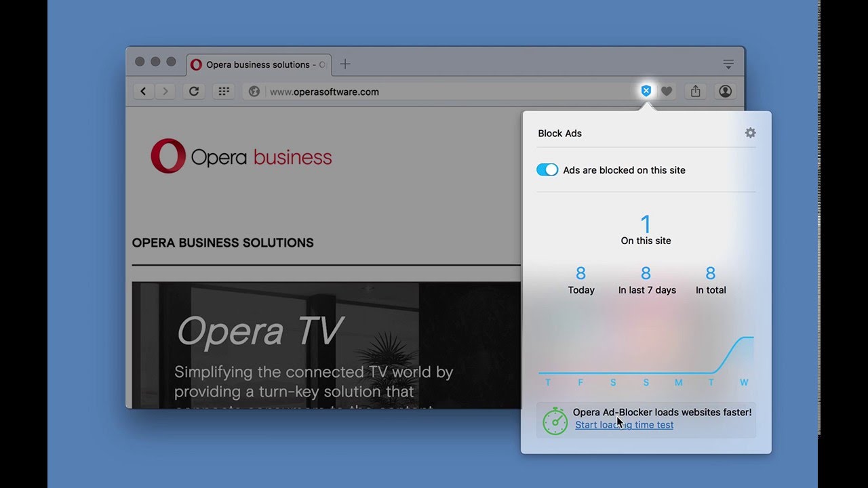Screen dimensions: 868x488
Task: Disable the 'Ads are blocked on this site' toggle
Action: [x=547, y=169]
